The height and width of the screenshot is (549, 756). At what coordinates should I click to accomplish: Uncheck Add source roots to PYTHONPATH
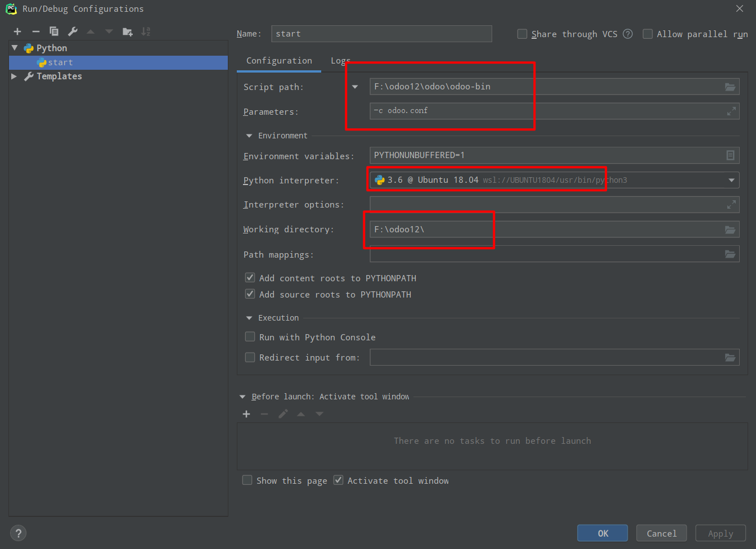250,294
